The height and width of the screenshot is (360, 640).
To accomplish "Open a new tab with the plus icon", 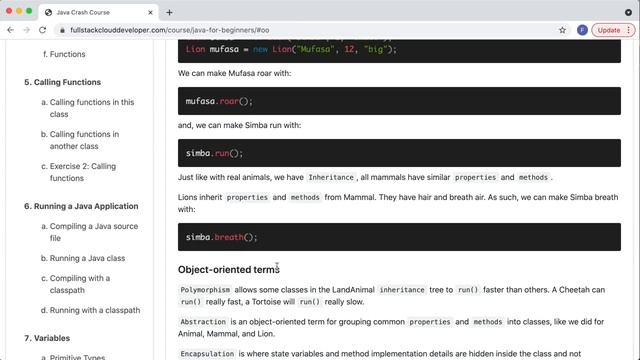I will coord(169,13).
